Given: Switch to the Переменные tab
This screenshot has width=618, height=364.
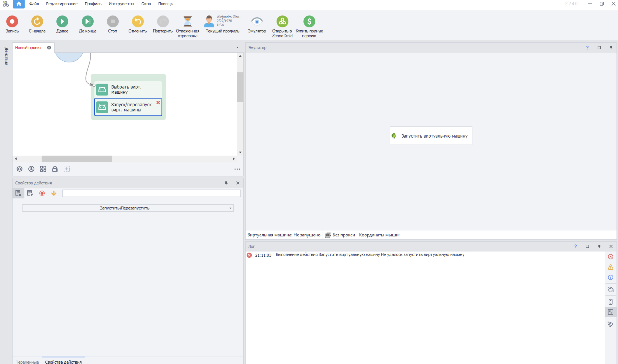Looking at the screenshot, I should tap(27, 362).
